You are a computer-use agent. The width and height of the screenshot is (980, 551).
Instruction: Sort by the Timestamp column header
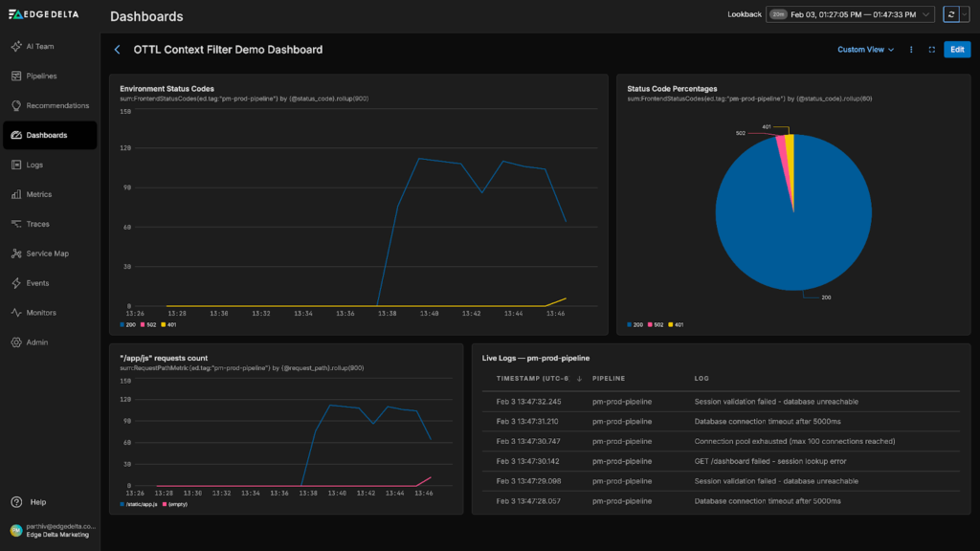(533, 379)
